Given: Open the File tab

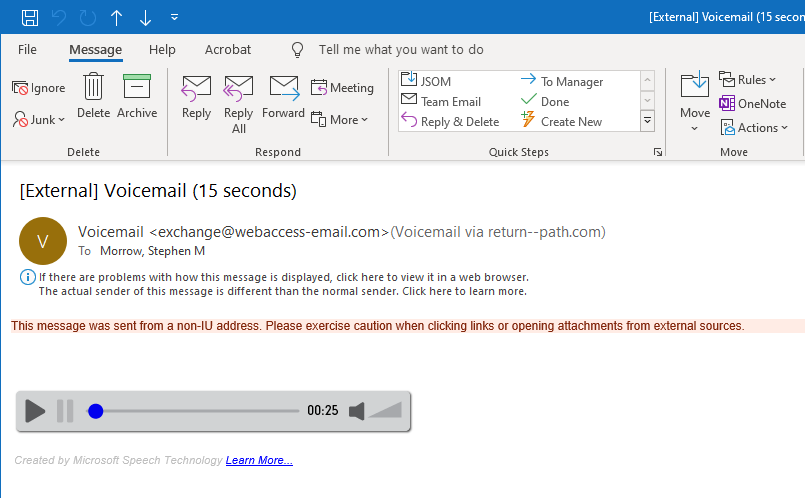Looking at the screenshot, I should (27, 49).
